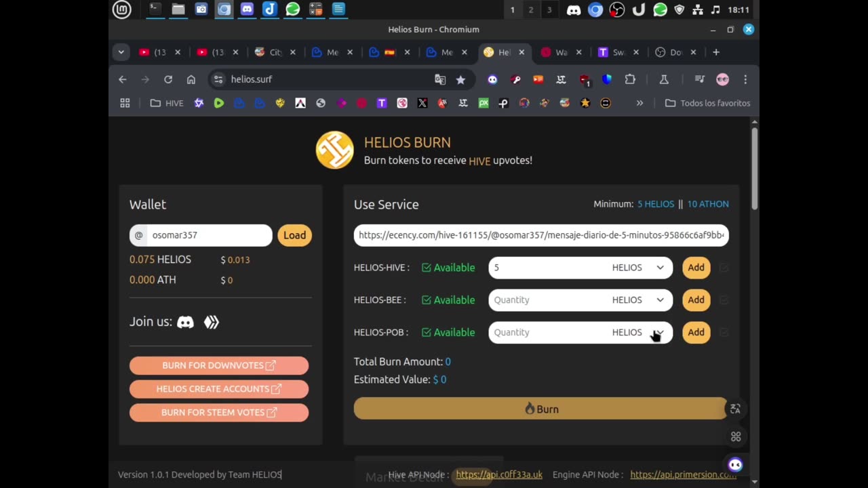Open the floating chat bubble icon
The height and width of the screenshot is (488, 868).
pyautogui.click(x=736, y=464)
